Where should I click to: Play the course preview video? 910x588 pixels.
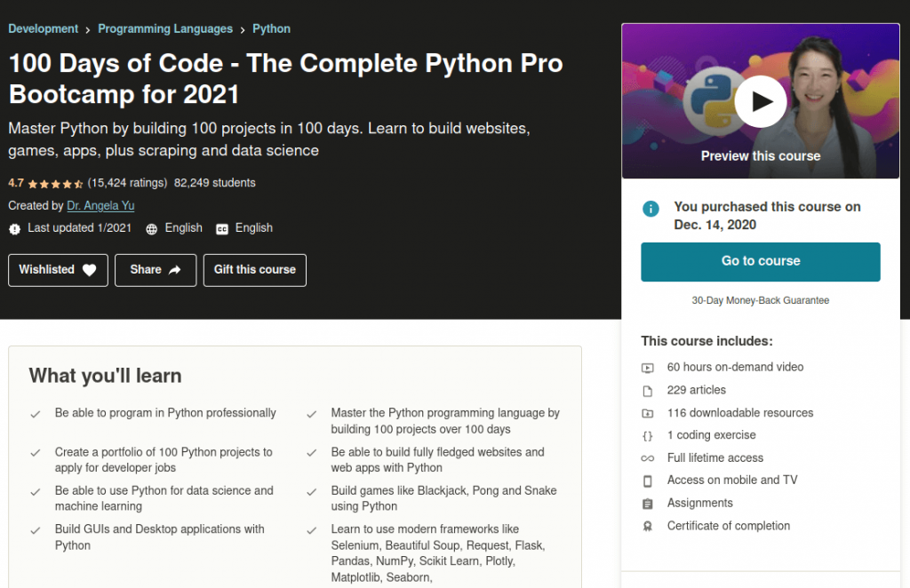[x=761, y=101]
